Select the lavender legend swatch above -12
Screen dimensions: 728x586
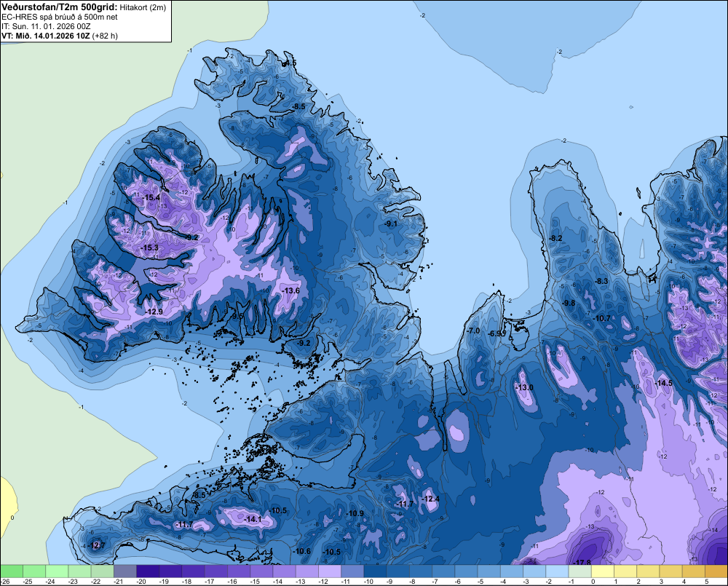(x=330, y=571)
